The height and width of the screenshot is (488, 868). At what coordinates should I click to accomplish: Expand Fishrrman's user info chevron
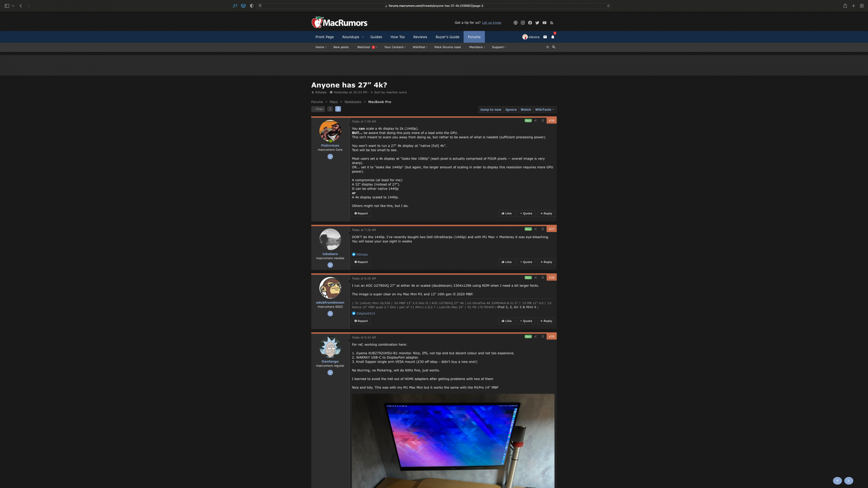(x=330, y=157)
